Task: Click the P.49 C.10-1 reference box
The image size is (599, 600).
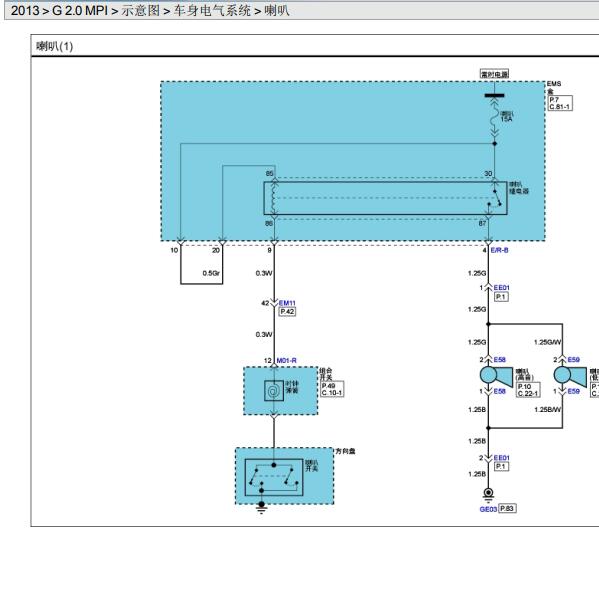Action: tap(331, 389)
